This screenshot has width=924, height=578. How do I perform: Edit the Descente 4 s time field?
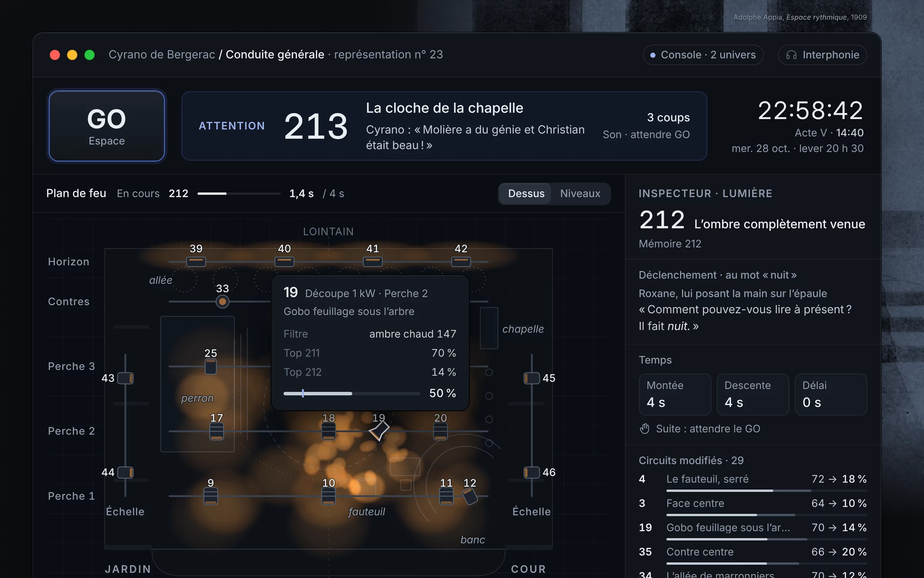point(753,395)
